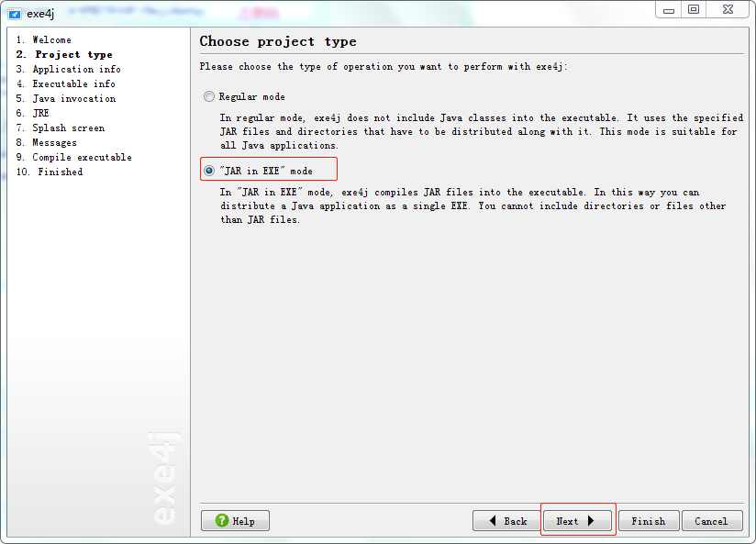Image resolution: width=756 pixels, height=544 pixels.
Task: Click the exe4j title bar app icon
Action: [x=15, y=14]
